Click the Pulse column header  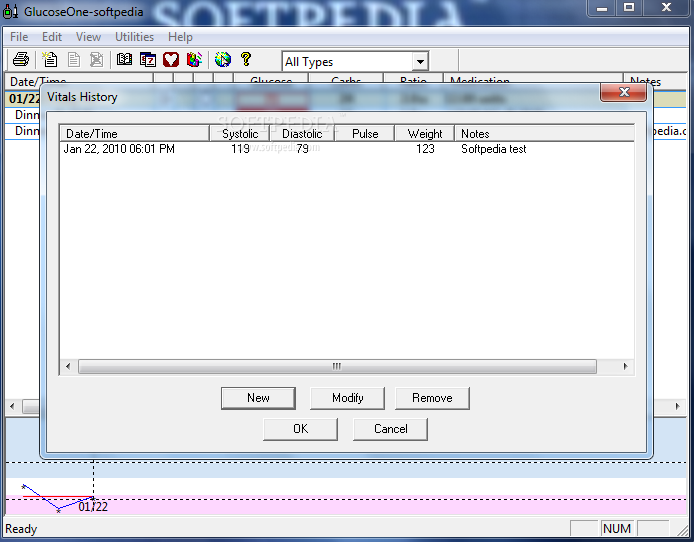click(x=365, y=134)
